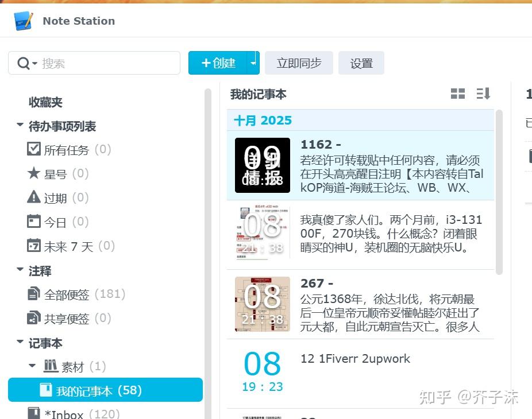
Task: Open the 创建 dropdown arrow
Action: [253, 63]
